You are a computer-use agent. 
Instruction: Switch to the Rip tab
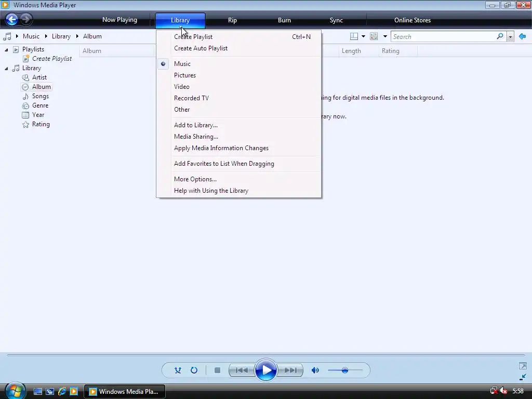click(x=232, y=20)
